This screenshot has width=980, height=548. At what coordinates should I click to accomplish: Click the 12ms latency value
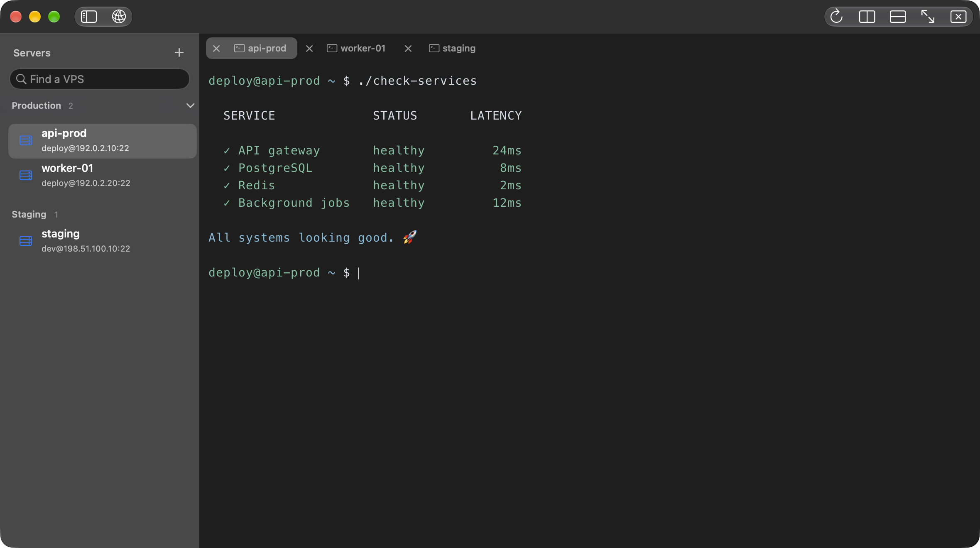(507, 203)
